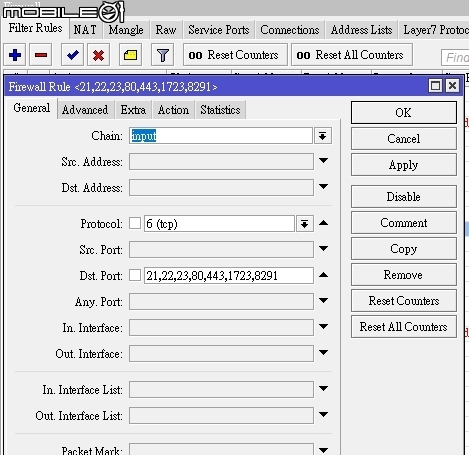Viewport: 469px width, 455px height.
Task: Open the Service Ports tab
Action: [x=219, y=30]
